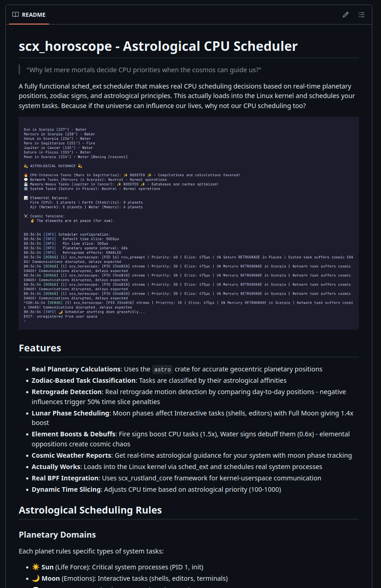Image resolution: width=381 pixels, height=588 pixels.
Task: Click the book icon beside README
Action: pos(15,15)
